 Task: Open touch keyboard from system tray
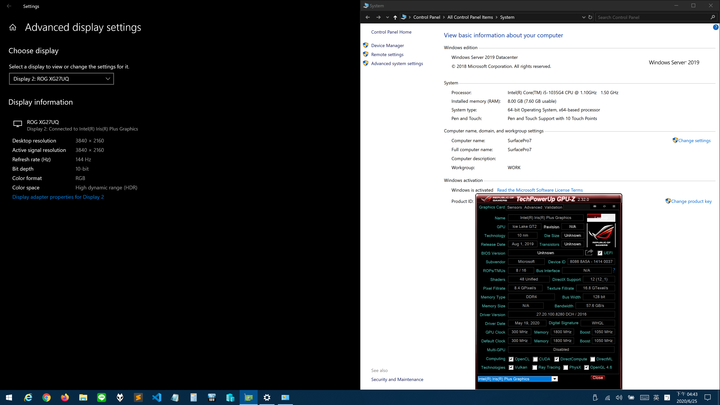[644, 398]
